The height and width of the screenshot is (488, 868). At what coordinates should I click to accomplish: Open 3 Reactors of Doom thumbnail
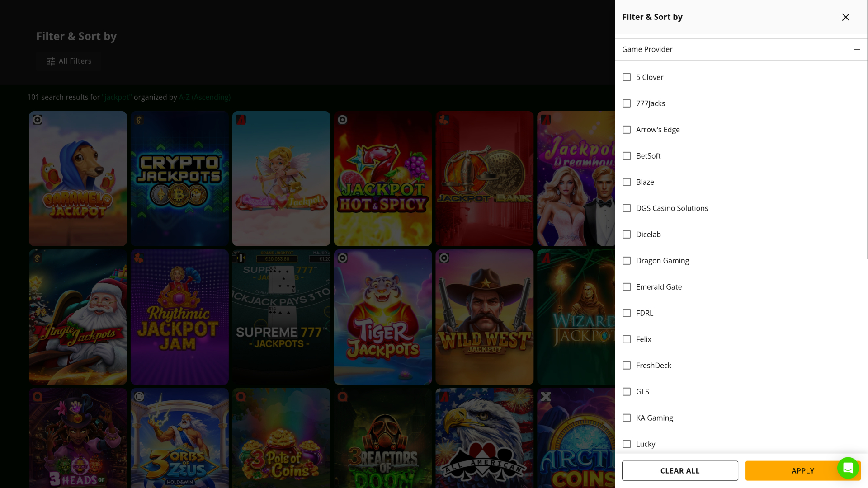pos(383,438)
